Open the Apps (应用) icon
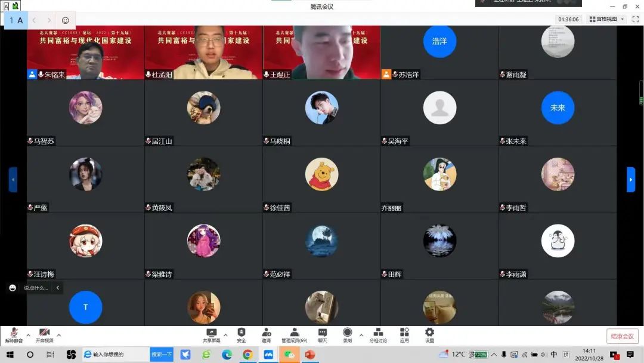This screenshot has width=644, height=363. click(404, 334)
